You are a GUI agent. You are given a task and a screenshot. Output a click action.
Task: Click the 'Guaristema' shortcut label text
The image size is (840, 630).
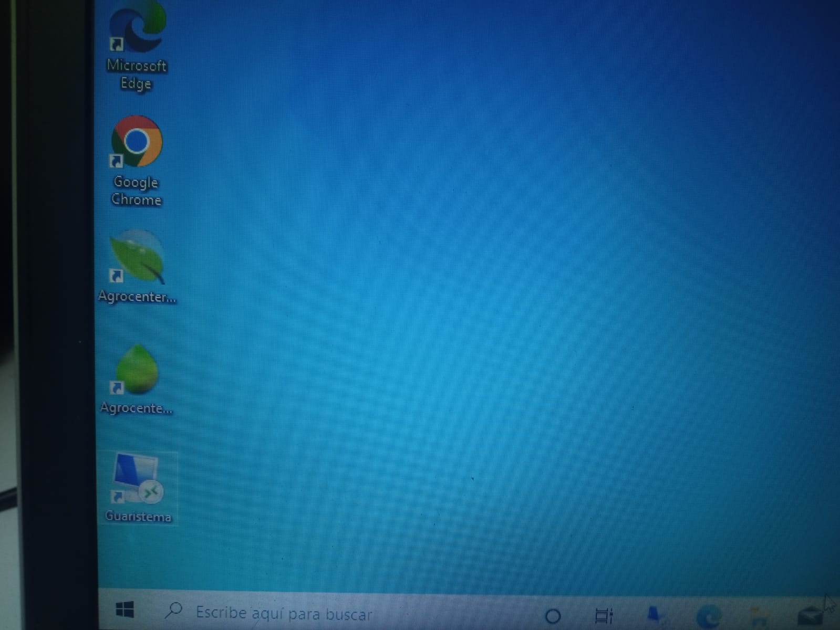pos(138,517)
